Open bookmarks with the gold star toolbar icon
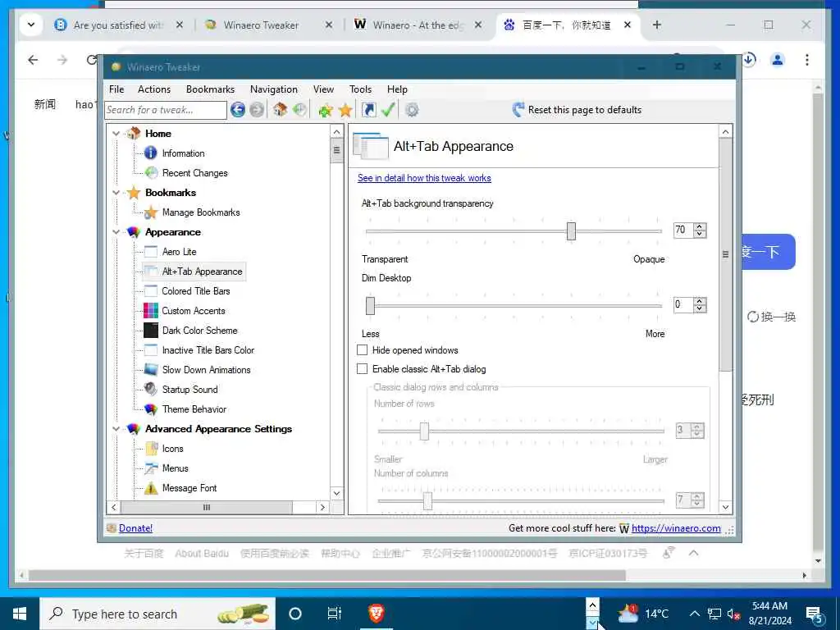The image size is (840, 630). point(345,111)
